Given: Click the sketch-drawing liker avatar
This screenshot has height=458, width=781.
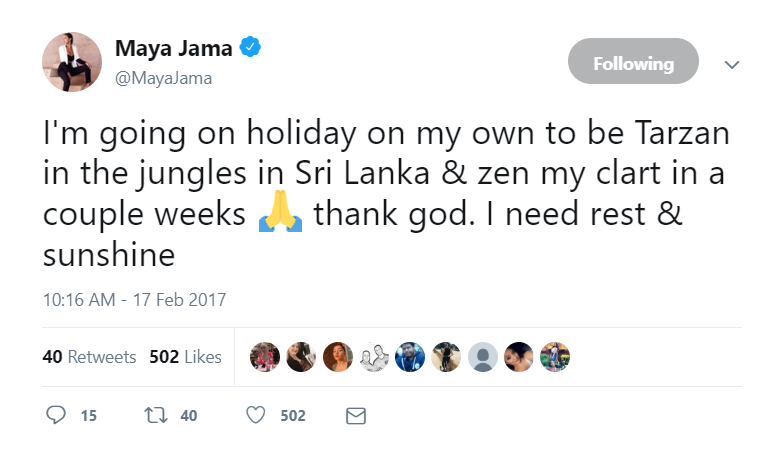Looking at the screenshot, I should point(374,357).
